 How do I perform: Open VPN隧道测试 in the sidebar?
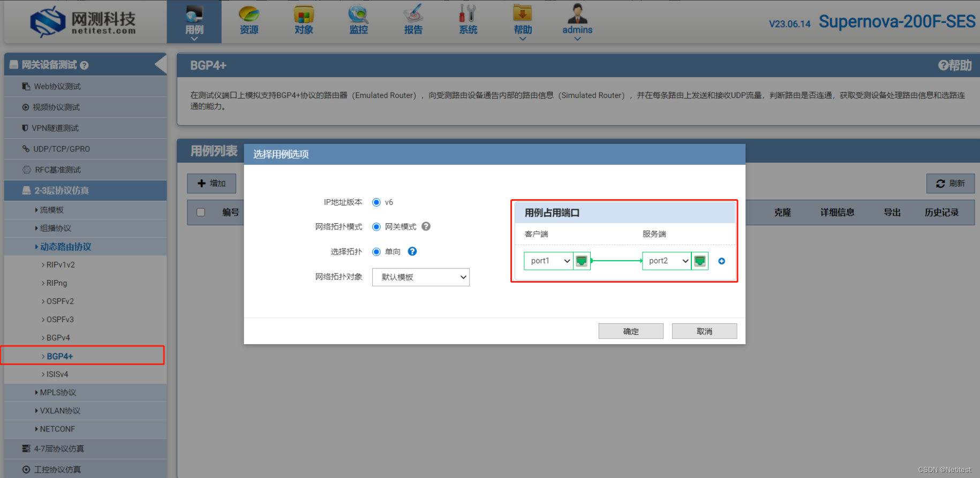click(85, 128)
